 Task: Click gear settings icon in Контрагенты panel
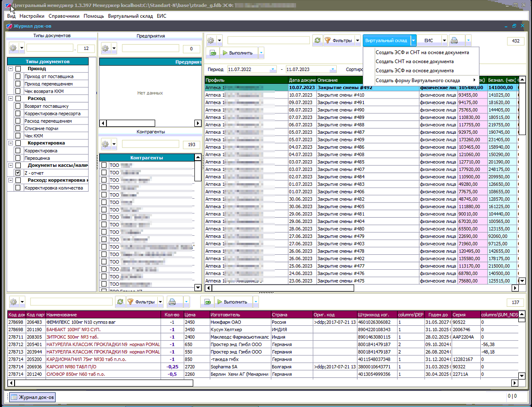105,143
